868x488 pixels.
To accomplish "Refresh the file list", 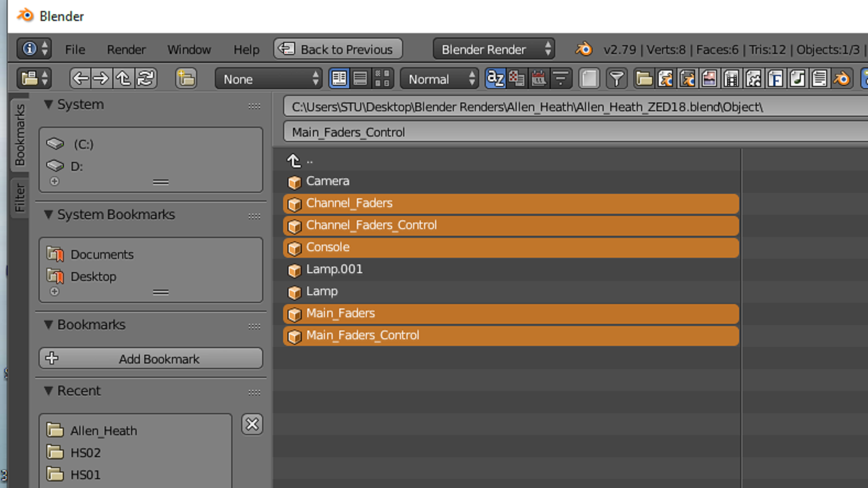I will coord(145,79).
